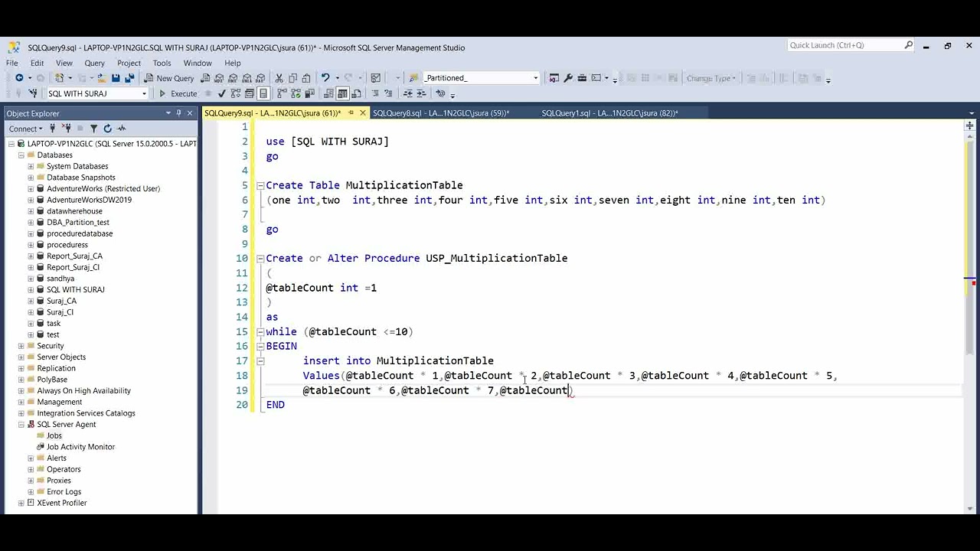Image resolution: width=980 pixels, height=551 pixels.
Task: Click the Execute query button
Action: 178,93
